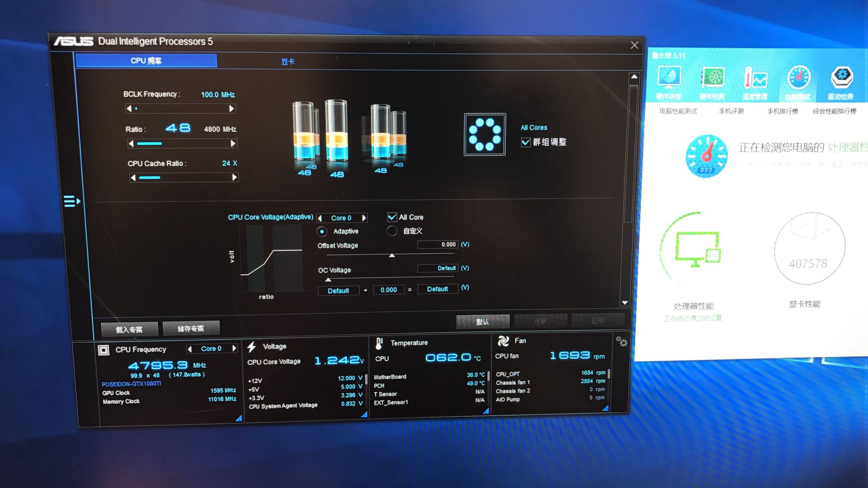Open 硬件检测 icon in Lu Master window
The width and height of the screenshot is (868, 488).
(x=712, y=78)
